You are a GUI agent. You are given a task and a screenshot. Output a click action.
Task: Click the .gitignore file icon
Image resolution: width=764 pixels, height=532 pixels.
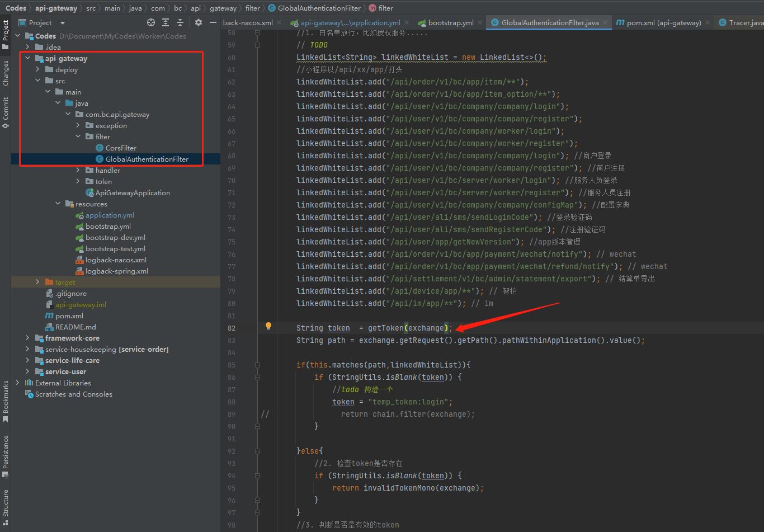[50, 293]
